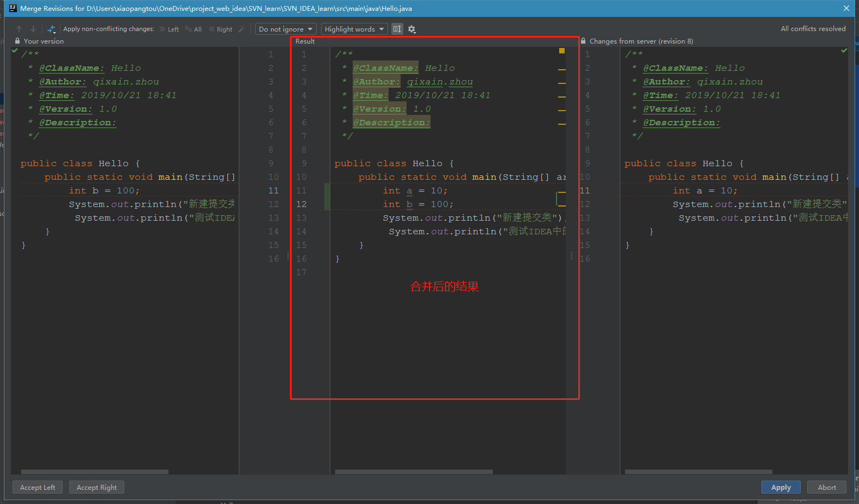This screenshot has height=504, width=859.
Task: Close the Merge Revisions dialog
Action: 846,8
